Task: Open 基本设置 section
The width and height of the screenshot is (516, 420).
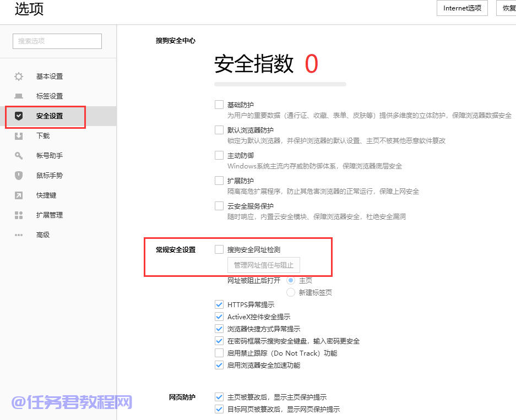Action: (50, 77)
